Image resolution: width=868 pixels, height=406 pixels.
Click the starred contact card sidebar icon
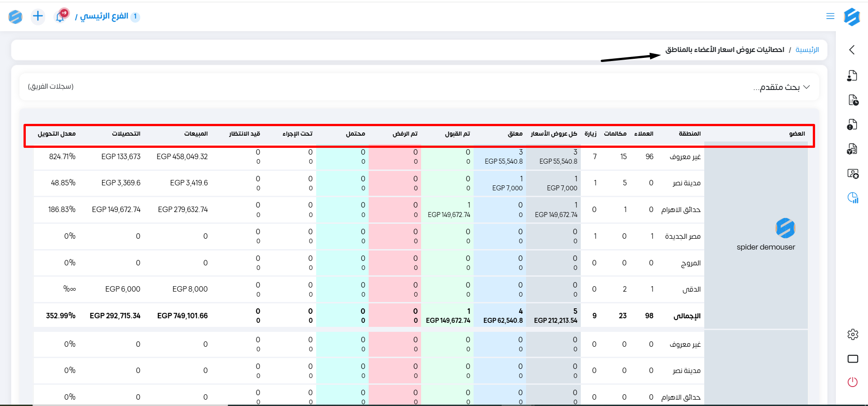pos(853,174)
